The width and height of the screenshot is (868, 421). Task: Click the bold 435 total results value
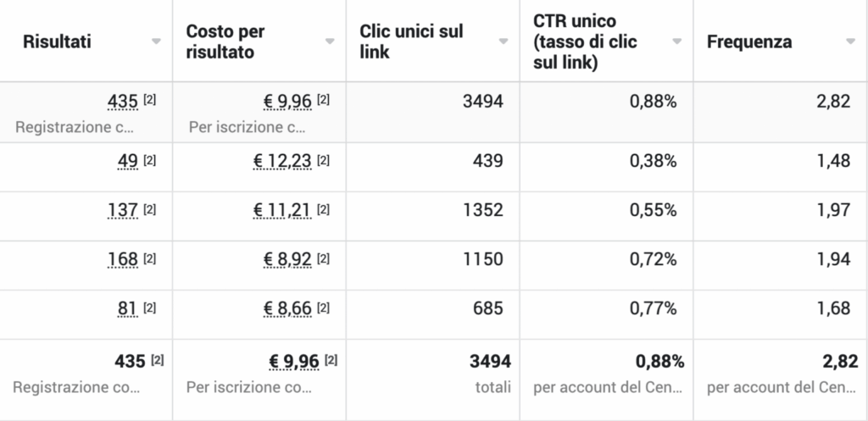130,362
